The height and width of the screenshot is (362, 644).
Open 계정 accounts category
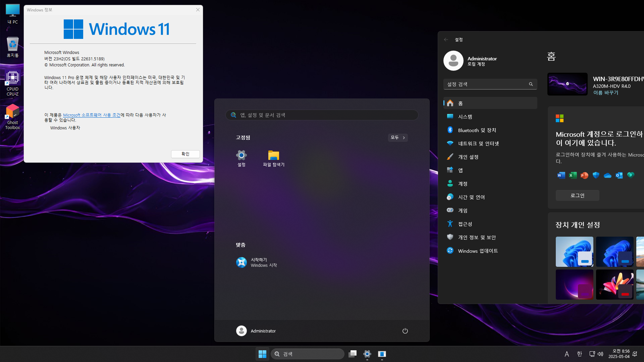(x=490, y=184)
